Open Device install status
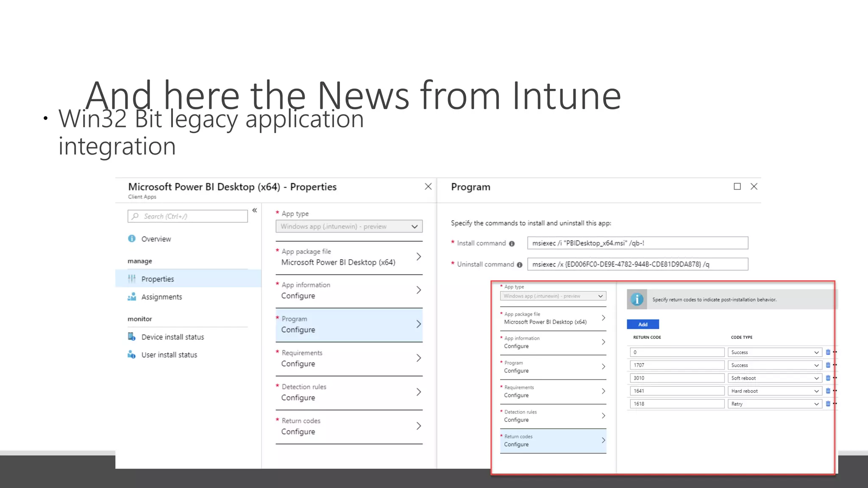This screenshot has width=868, height=488. click(x=172, y=337)
